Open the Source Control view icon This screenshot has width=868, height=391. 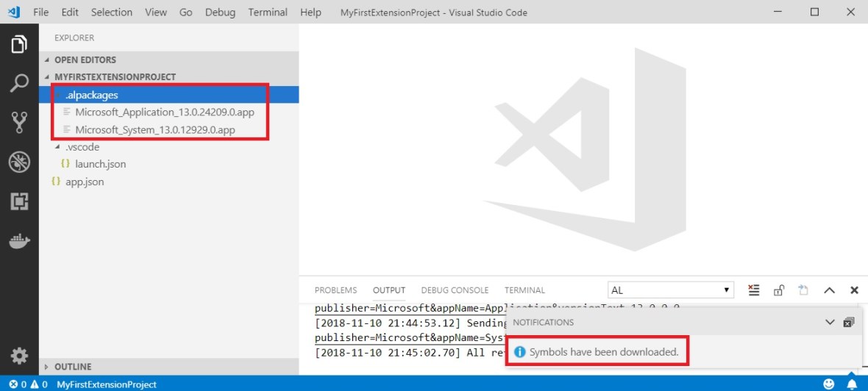point(19,123)
